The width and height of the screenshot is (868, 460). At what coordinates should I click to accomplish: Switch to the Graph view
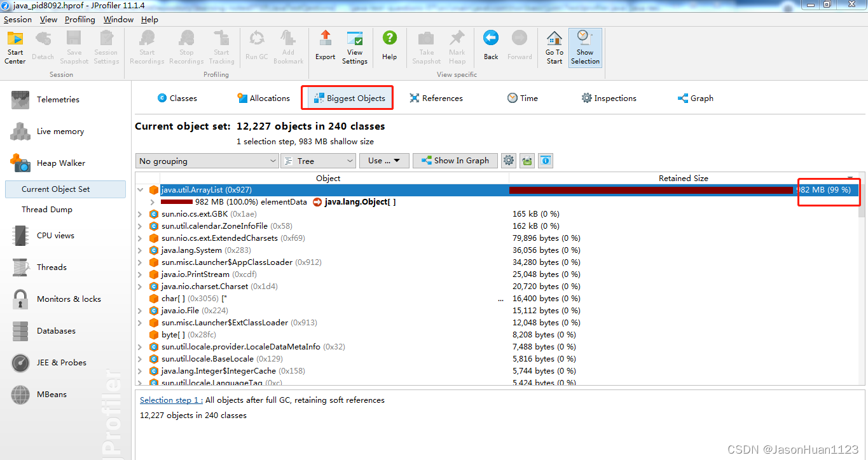pos(696,98)
